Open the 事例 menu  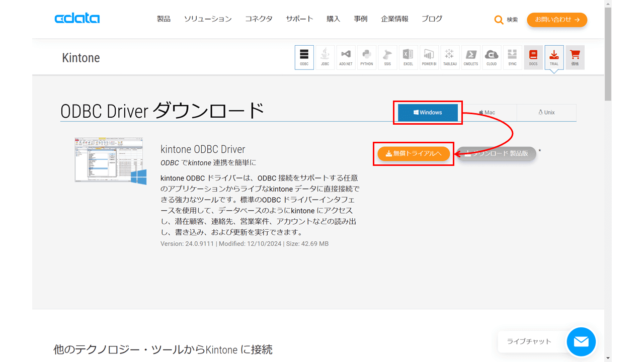click(360, 19)
